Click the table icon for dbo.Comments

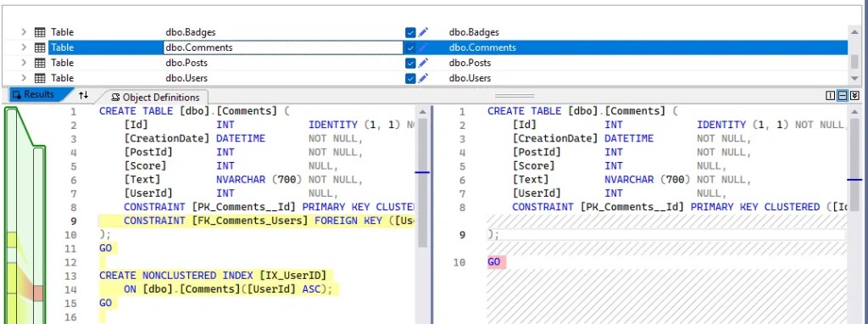[40, 47]
